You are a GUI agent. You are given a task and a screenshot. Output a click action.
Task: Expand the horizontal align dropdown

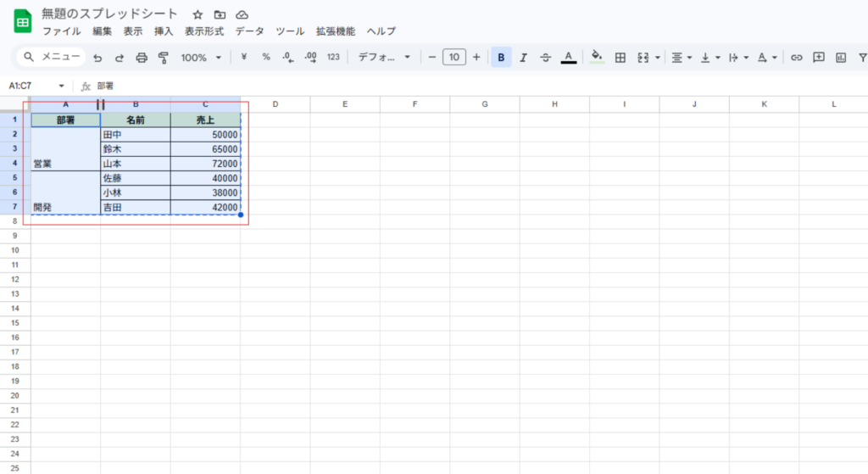coord(681,58)
